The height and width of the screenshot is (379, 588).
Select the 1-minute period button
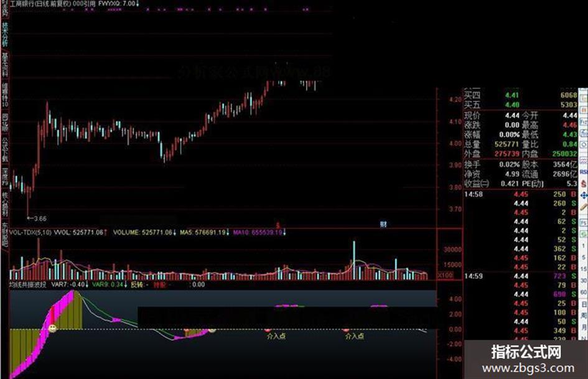[x=584, y=246]
